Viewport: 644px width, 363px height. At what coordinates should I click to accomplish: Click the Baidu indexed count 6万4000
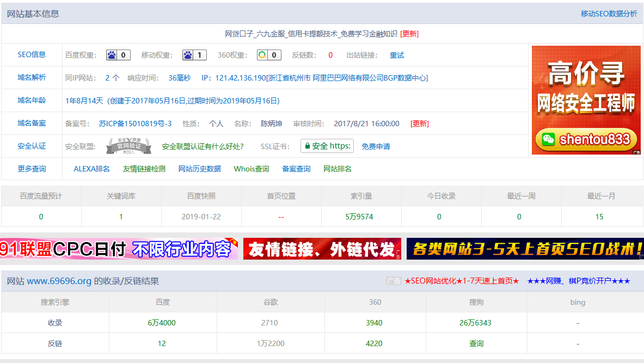[162, 323]
